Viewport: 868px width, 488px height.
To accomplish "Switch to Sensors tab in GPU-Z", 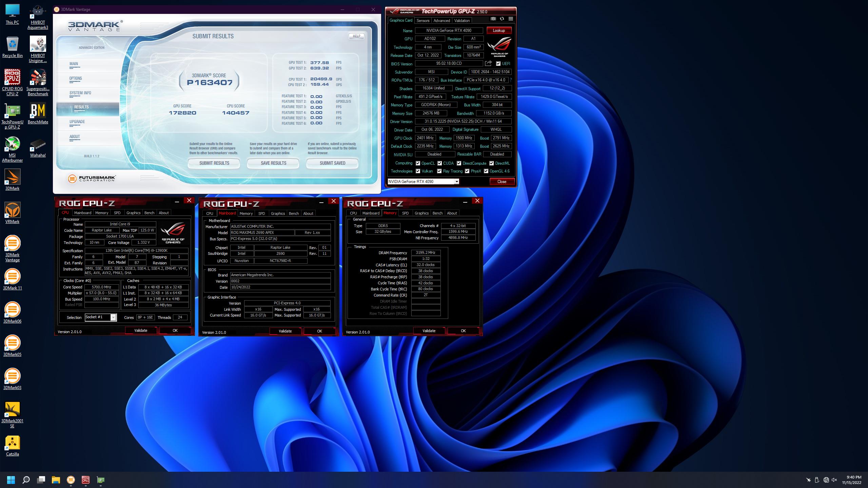I will tap(423, 21).
